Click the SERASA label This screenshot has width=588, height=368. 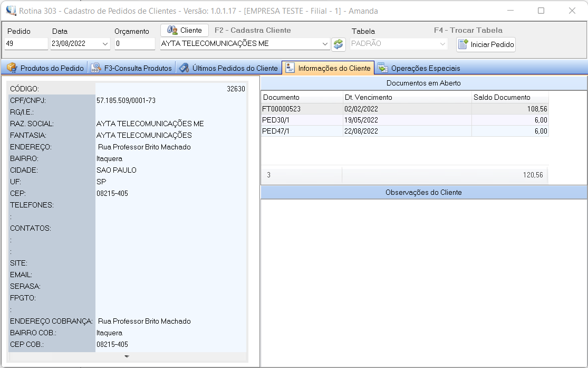tap(25, 287)
